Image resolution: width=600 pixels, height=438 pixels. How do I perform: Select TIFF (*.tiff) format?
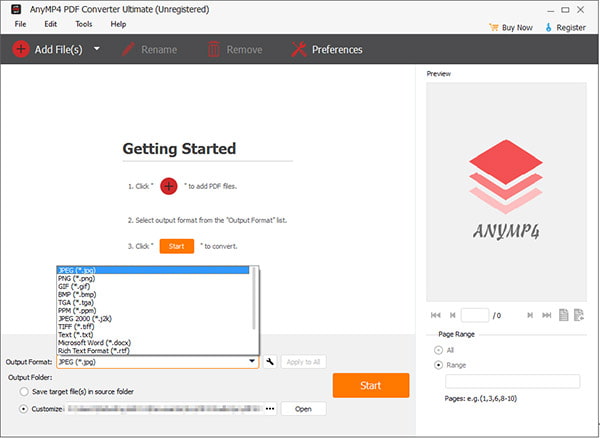153,326
